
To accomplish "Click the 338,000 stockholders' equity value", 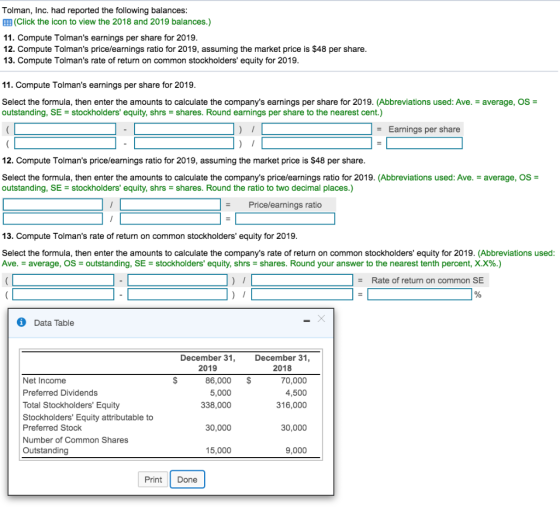I will pyautogui.click(x=216, y=405).
